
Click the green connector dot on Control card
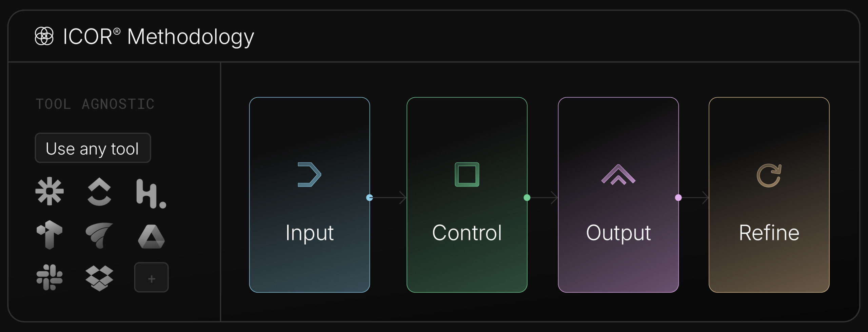pos(527,198)
